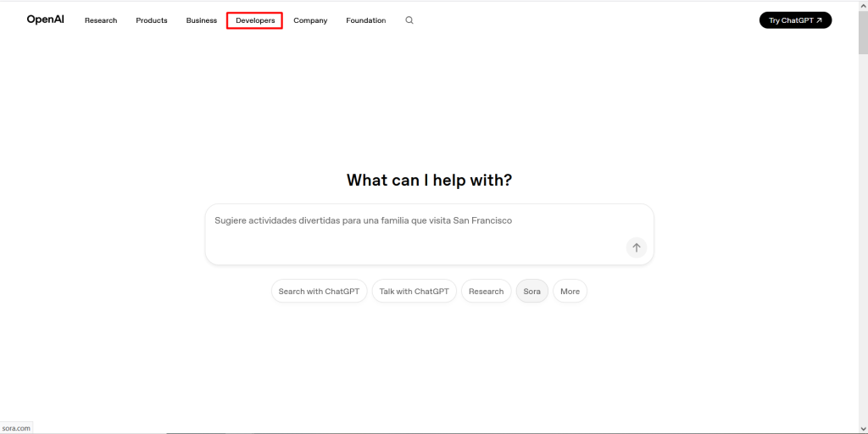This screenshot has width=868, height=434.
Task: Open the search magnifier icon in navbar
Action: (409, 20)
